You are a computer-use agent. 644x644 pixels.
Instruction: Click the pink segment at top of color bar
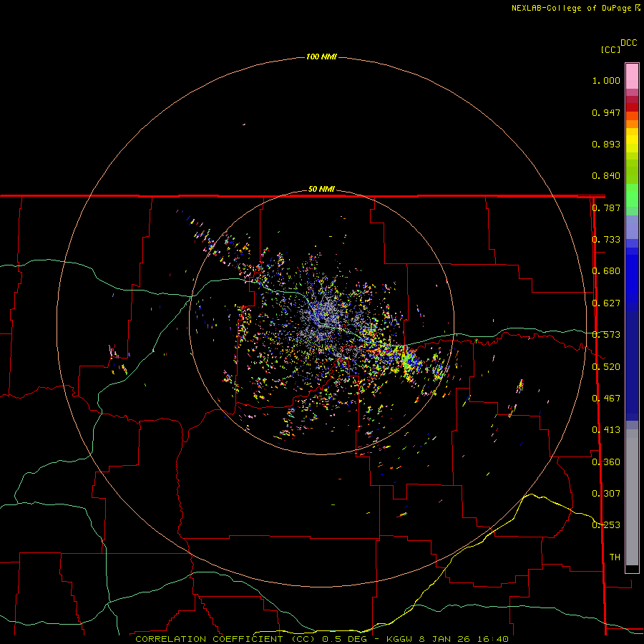632,77
